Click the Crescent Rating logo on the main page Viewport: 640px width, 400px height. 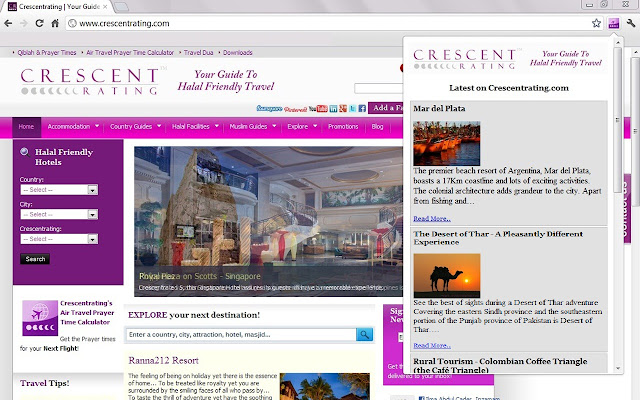[90, 82]
